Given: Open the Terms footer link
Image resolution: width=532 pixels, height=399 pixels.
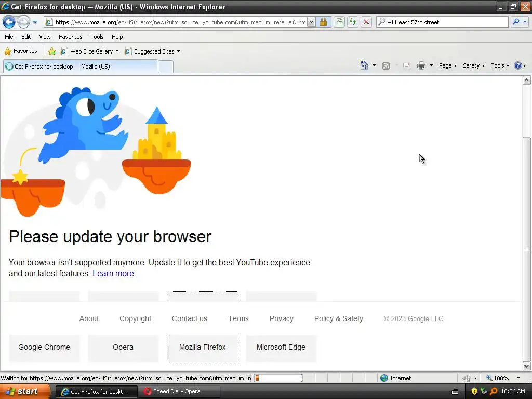Looking at the screenshot, I should point(238,318).
